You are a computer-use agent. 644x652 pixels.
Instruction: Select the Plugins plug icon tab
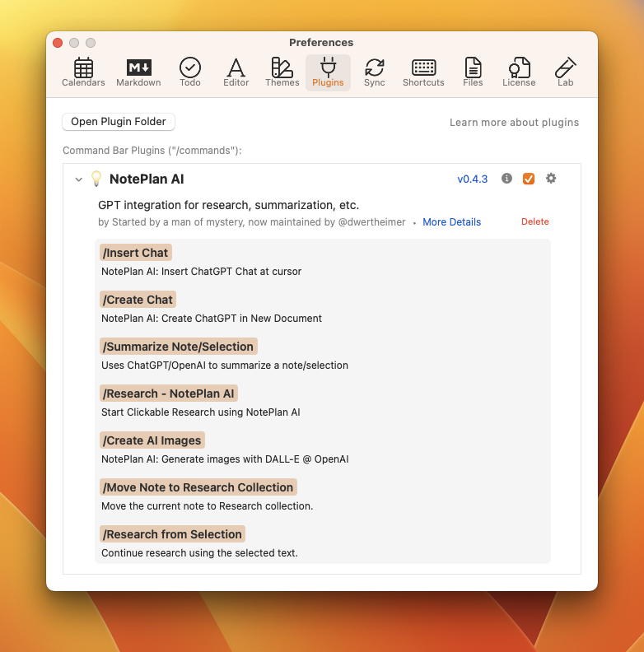click(328, 72)
